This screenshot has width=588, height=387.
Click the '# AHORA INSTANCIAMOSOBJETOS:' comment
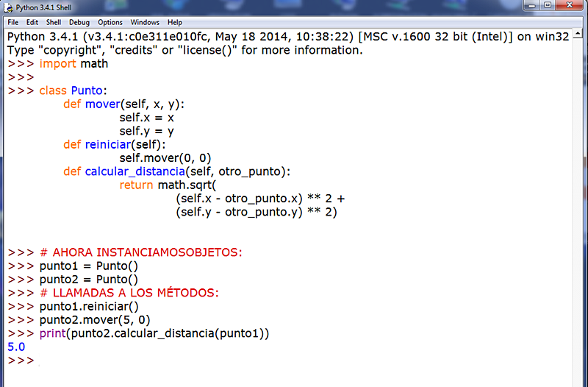tap(140, 252)
